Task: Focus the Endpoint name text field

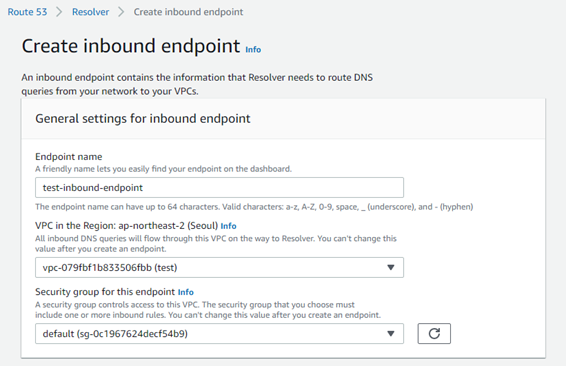Action: pos(219,187)
